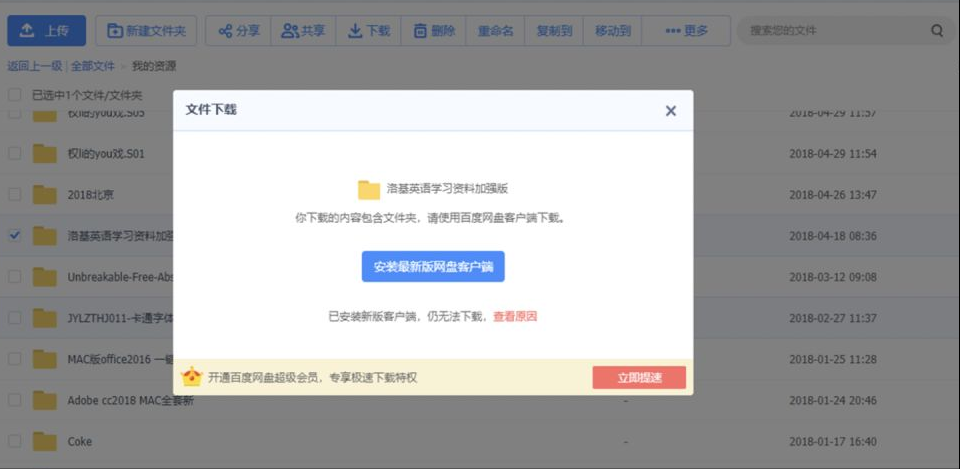Click the folder icon of MAC版office2016
Image resolution: width=960 pixels, height=469 pixels.
click(45, 359)
